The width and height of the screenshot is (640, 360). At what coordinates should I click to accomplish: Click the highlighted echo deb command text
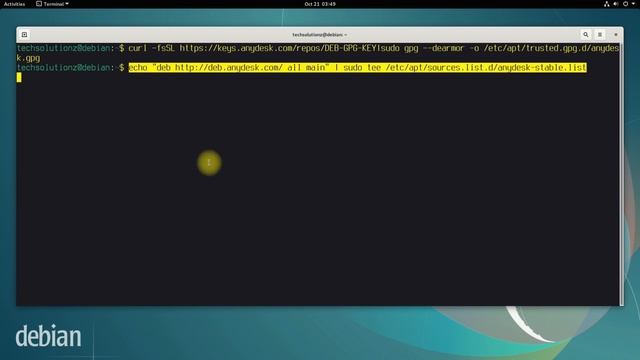pyautogui.click(x=358, y=68)
